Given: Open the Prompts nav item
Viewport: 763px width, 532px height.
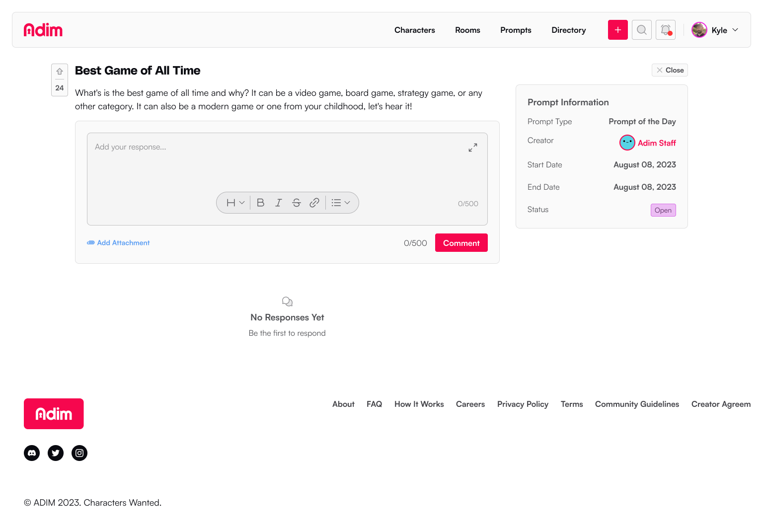Looking at the screenshot, I should [x=516, y=30].
